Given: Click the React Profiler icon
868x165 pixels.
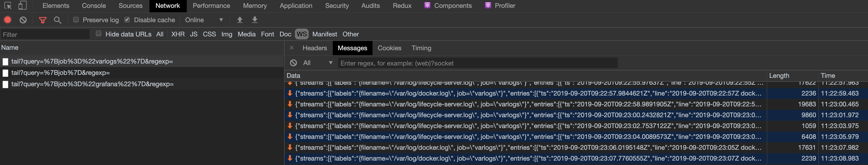Looking at the screenshot, I should pos(488,5).
